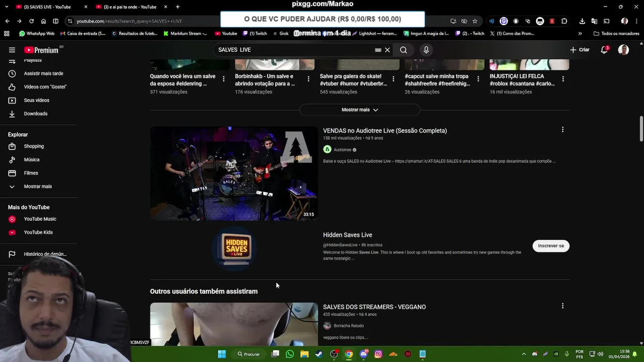The image size is (644, 362).
Task: Open options for Borbinhakb short
Action: 308,79
